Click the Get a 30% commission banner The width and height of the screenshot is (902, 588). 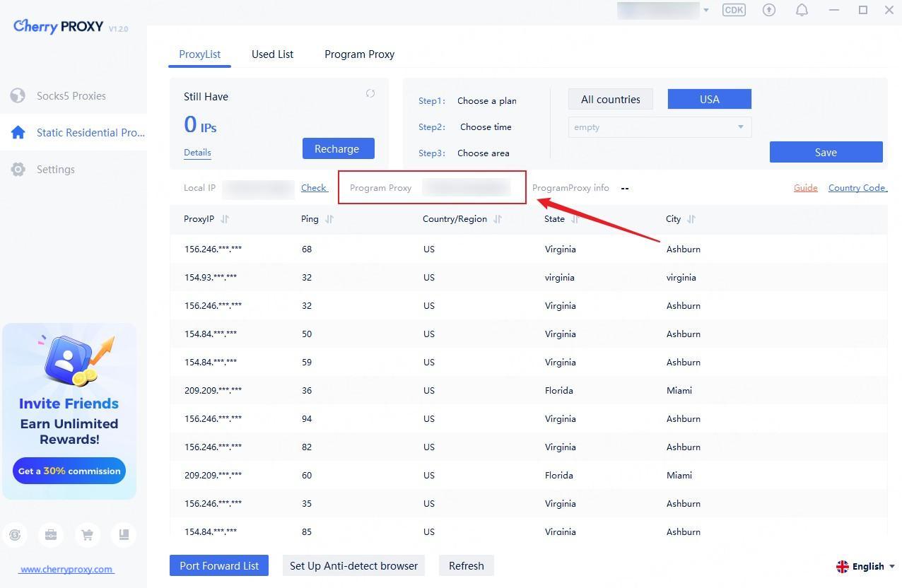click(x=69, y=471)
